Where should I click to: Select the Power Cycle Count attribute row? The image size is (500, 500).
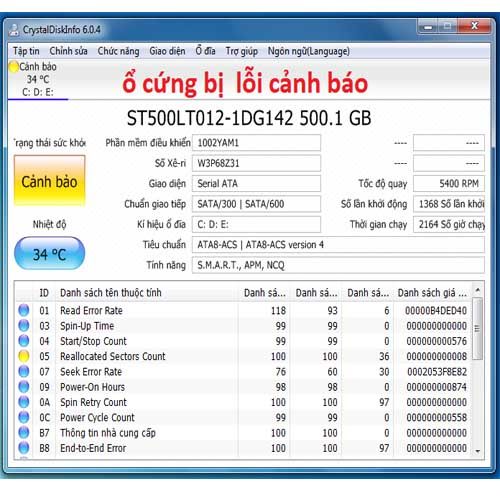tap(243, 417)
